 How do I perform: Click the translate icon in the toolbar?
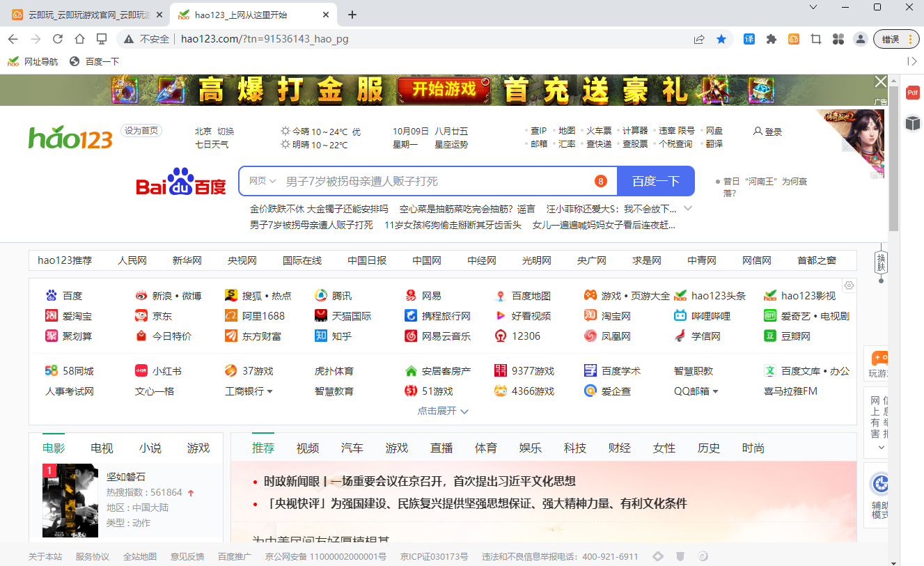pyautogui.click(x=748, y=40)
